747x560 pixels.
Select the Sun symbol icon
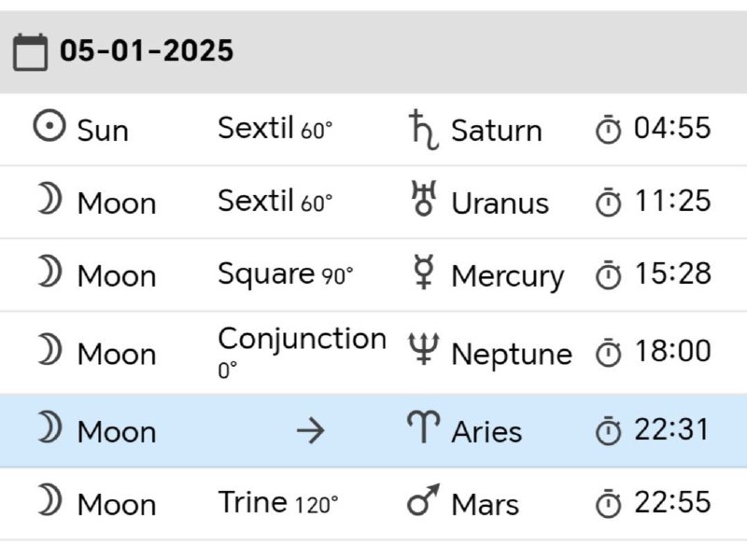tap(49, 126)
